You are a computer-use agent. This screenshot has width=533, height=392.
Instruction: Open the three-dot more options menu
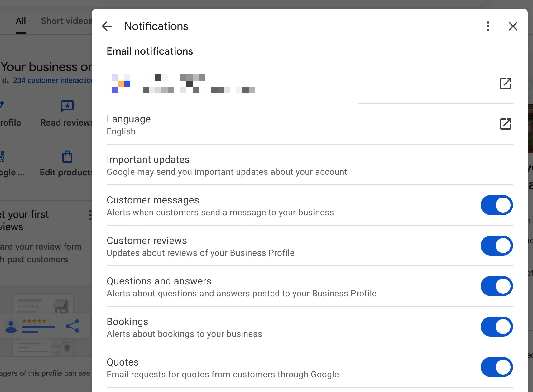click(x=488, y=26)
